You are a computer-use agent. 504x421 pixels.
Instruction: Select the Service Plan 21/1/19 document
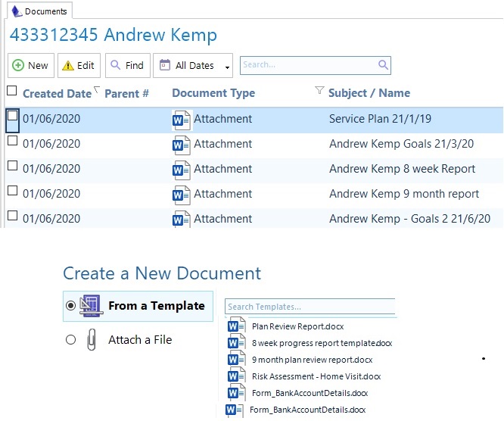tap(380, 119)
